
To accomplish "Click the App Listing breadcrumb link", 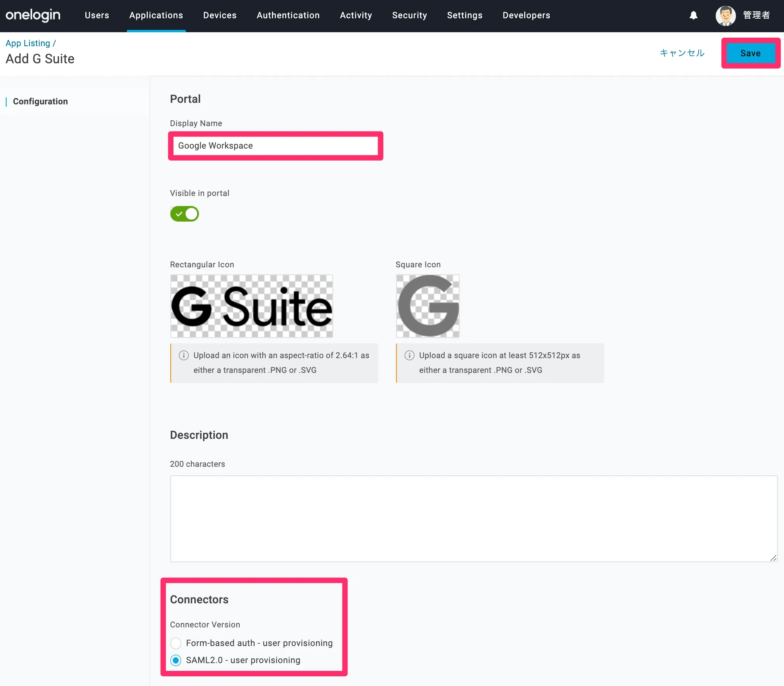I will point(28,43).
